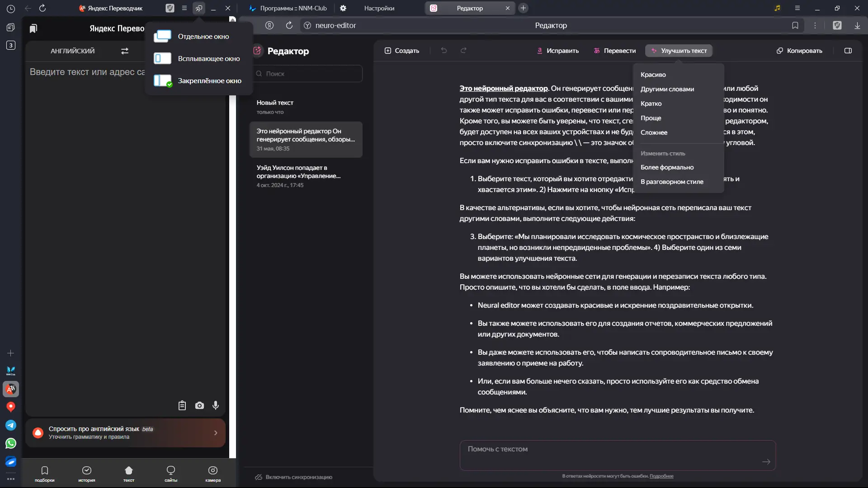Toggle the editor's right side panel icon
This screenshot has height=488, width=868.
tap(848, 51)
